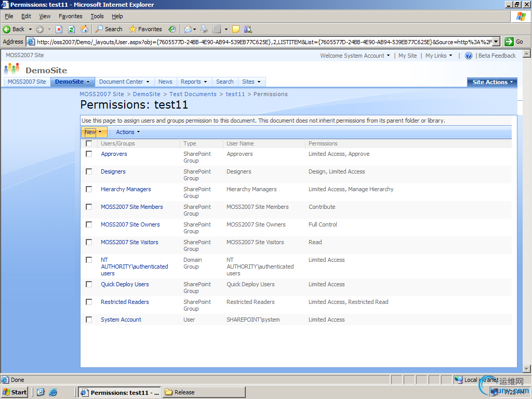Click the Windows flag throbber icon

click(521, 16)
